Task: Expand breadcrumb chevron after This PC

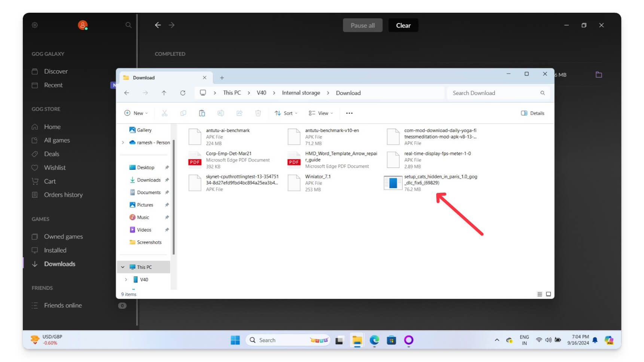Action: pyautogui.click(x=249, y=93)
